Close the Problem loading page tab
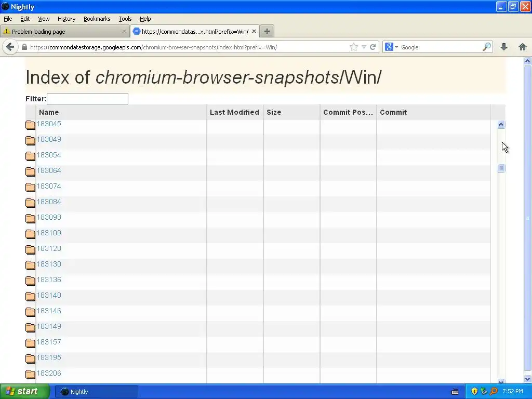 click(x=124, y=31)
